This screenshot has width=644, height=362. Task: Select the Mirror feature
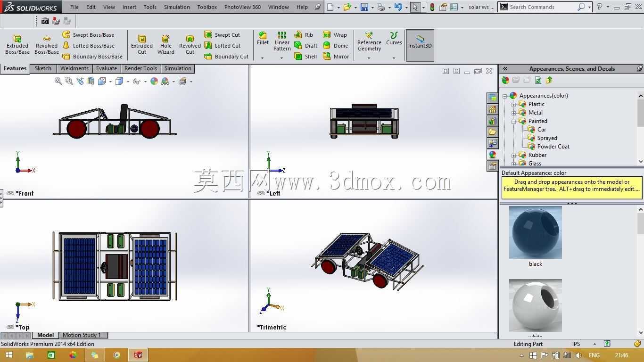[336, 57]
